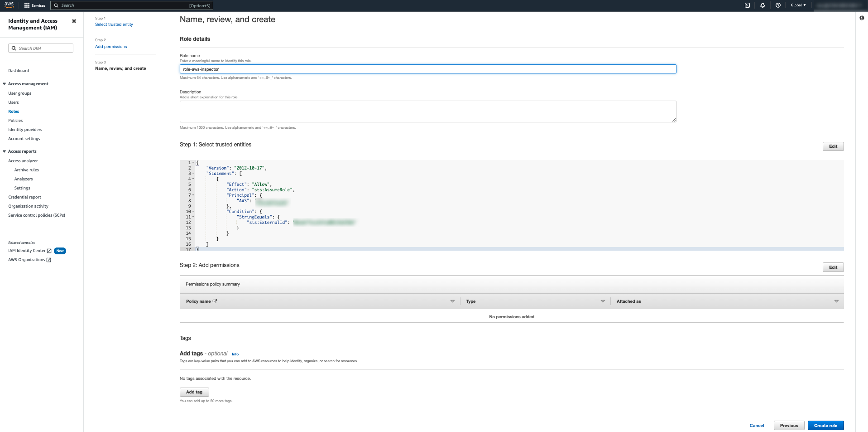Fold the JSON at line 1
Viewport: 868px width, 432px height.
193,162
